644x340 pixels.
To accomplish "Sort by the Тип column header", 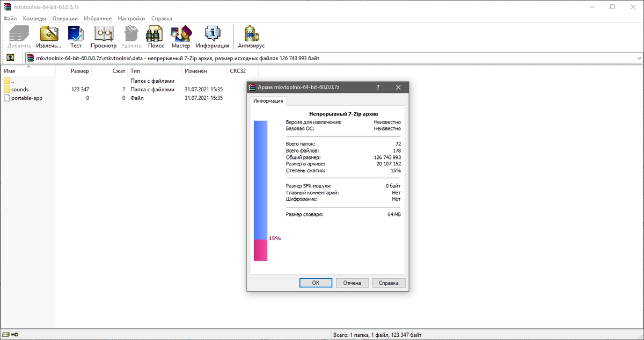I will [153, 71].
